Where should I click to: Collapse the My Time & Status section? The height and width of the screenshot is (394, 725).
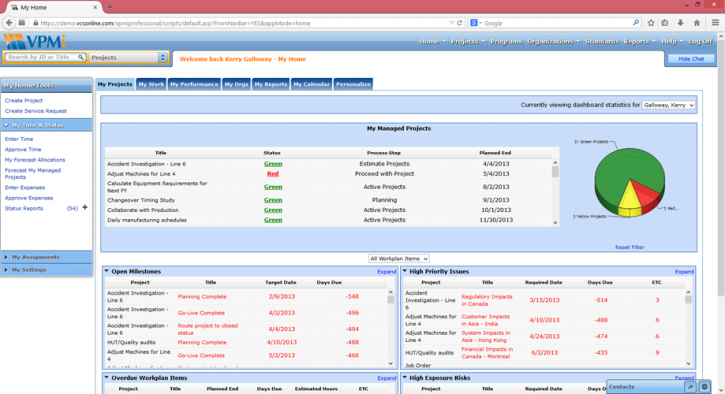click(x=46, y=125)
